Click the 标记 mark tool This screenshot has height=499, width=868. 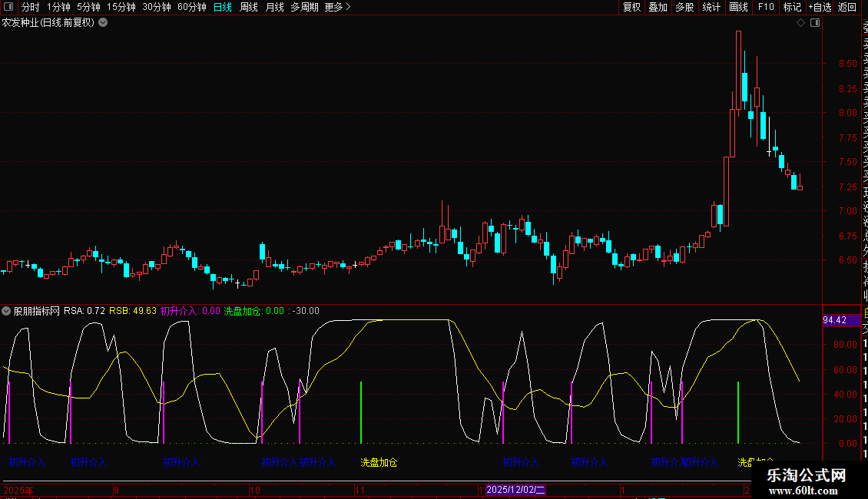[x=791, y=7]
